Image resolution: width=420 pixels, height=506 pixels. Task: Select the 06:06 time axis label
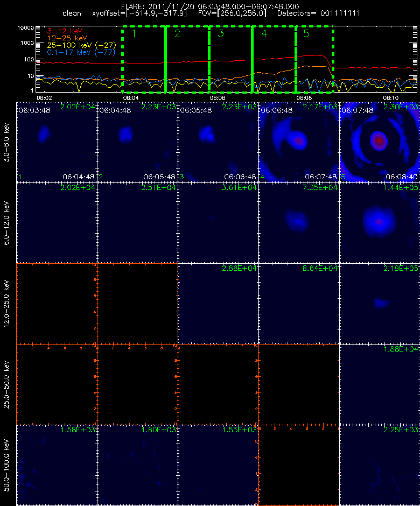pos(217,97)
